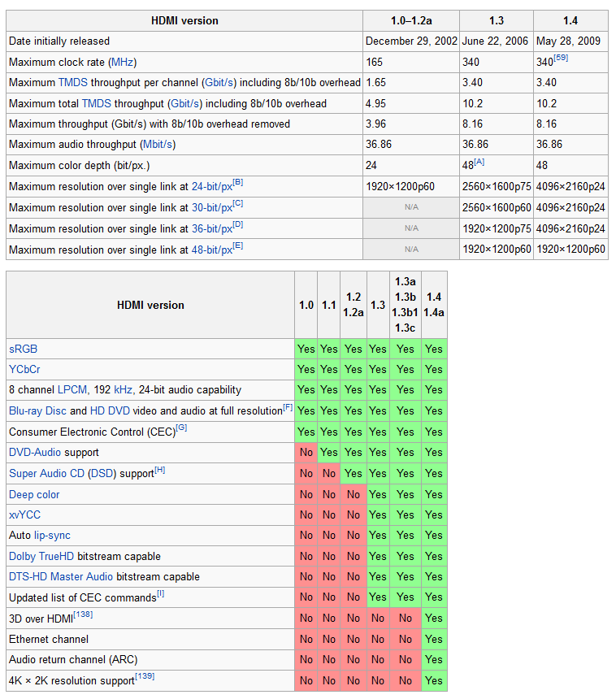Screen dimensions: 616x699
Task: Click the No cell in DVD-Audio support row
Action: point(306,453)
